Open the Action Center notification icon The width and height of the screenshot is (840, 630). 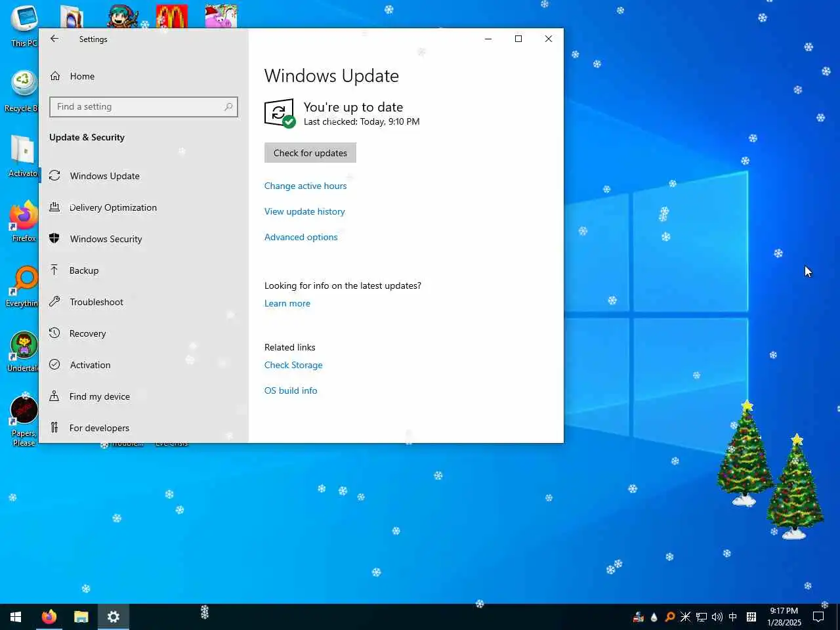click(x=818, y=617)
